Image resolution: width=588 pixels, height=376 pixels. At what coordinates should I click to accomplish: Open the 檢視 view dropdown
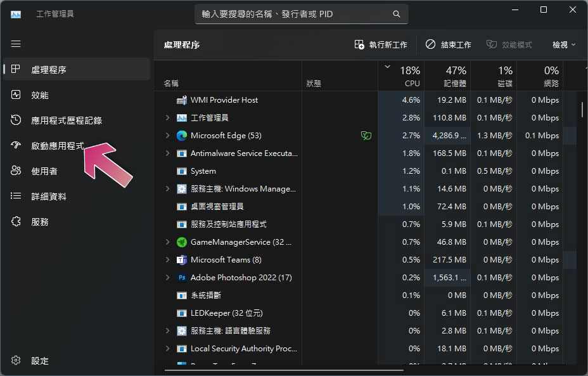(564, 44)
